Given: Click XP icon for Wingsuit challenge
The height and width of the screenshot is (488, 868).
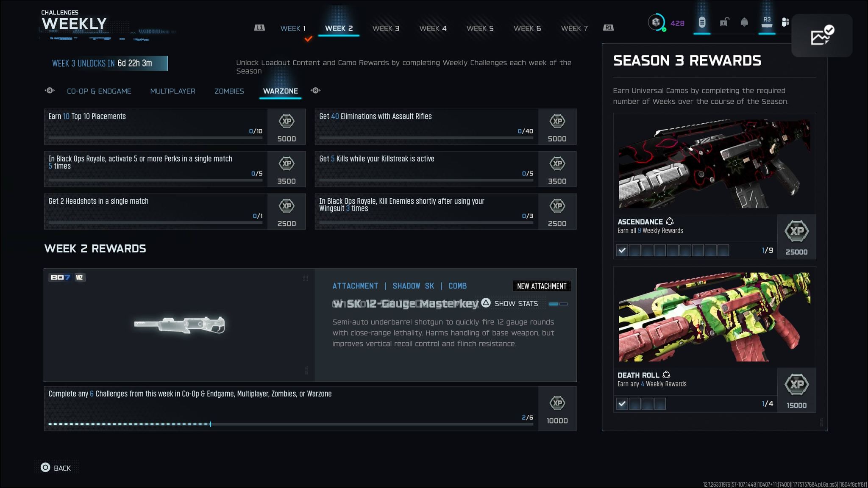Looking at the screenshot, I should click(557, 206).
